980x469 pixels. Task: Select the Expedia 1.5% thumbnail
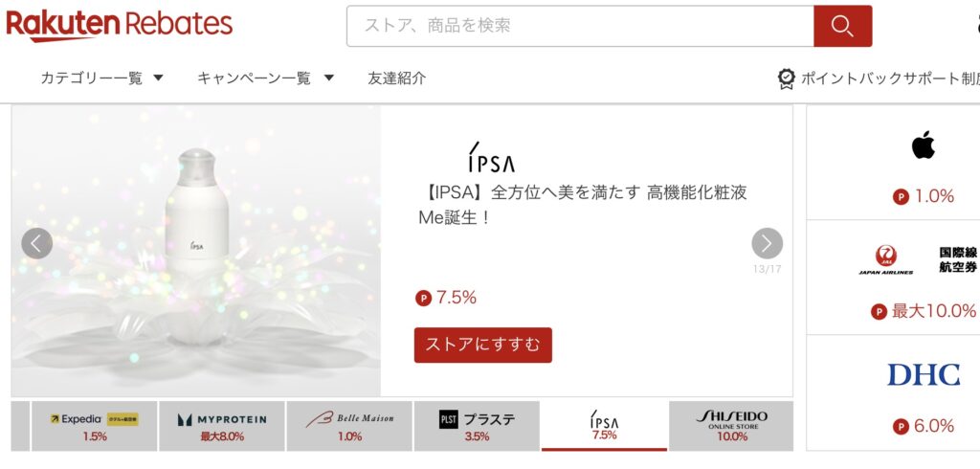(94, 426)
